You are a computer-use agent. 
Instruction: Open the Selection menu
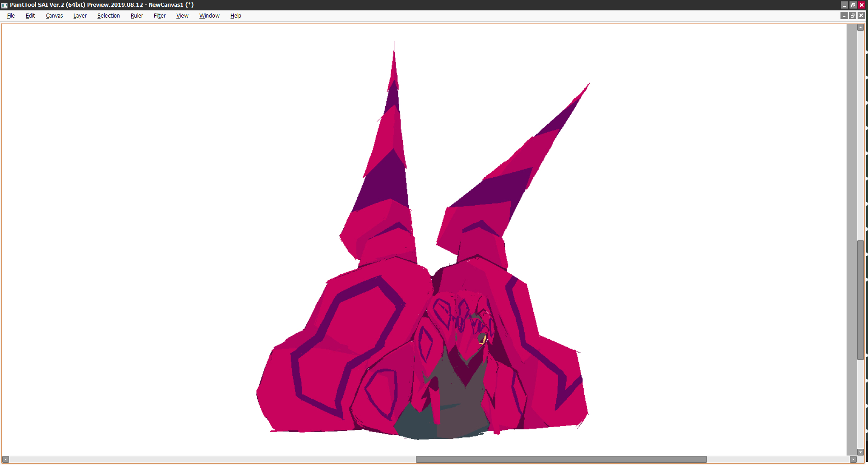coord(108,16)
